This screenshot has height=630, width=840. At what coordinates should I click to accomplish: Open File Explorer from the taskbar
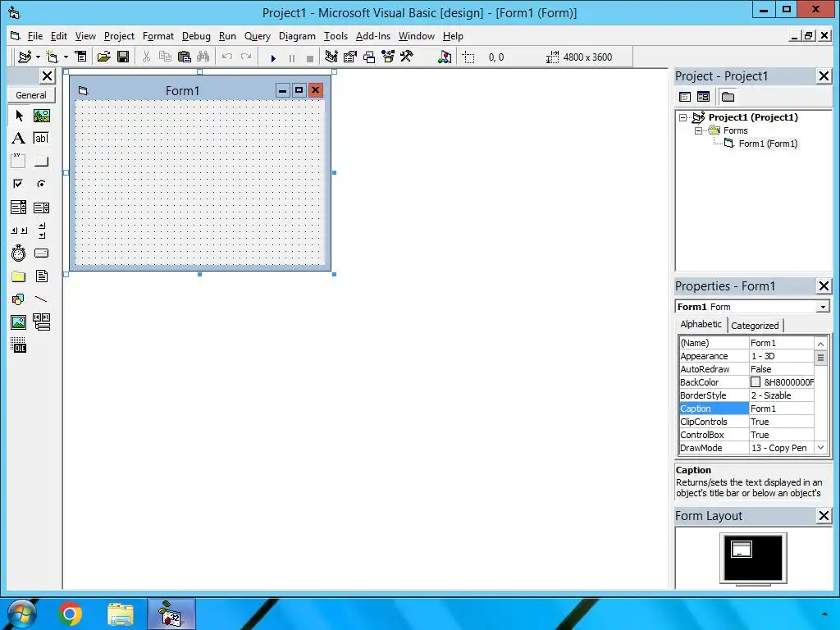(121, 614)
